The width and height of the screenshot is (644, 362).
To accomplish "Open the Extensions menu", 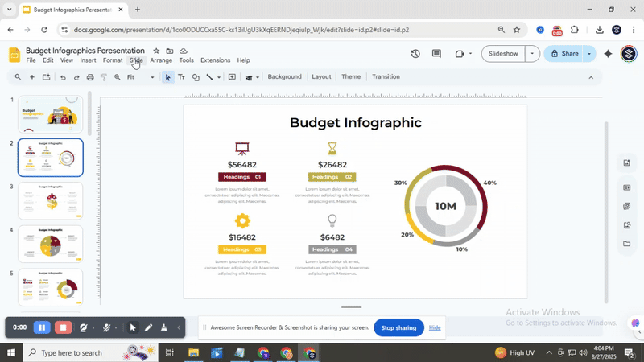I will pos(215,60).
